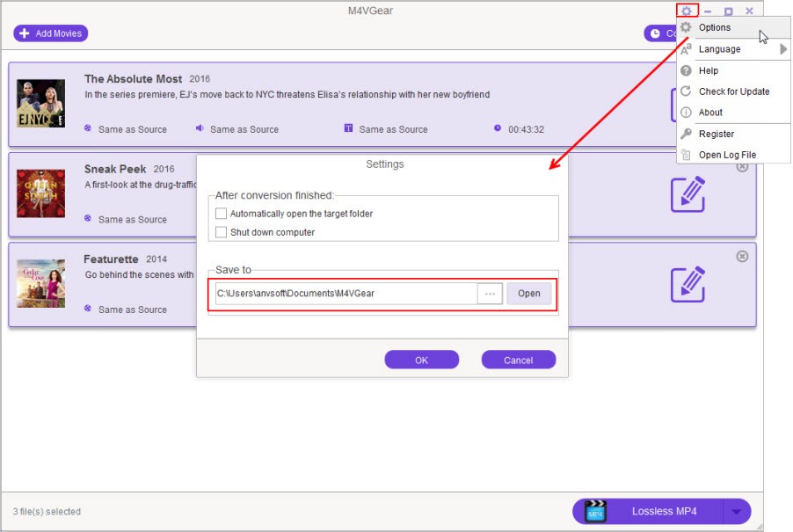Viewport: 793px width, 532px height.
Task: Click the Sneak Peek title text
Action: [115, 169]
